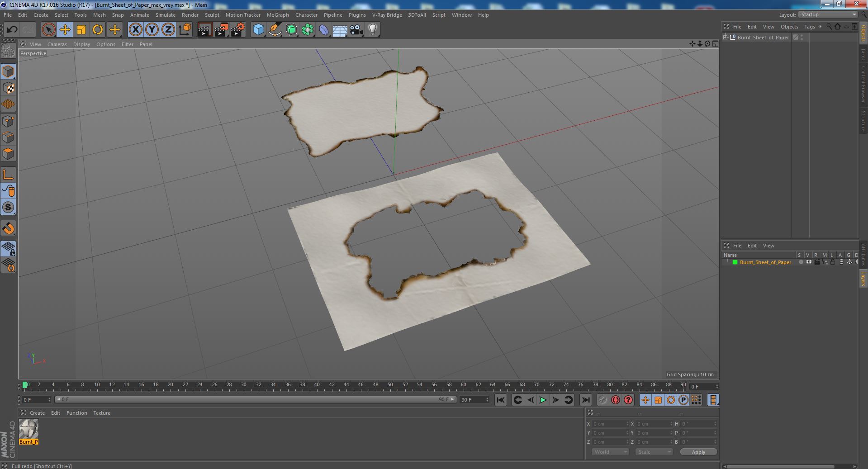Switch to Model mode
Screen dimensions: 868x469
8,71
